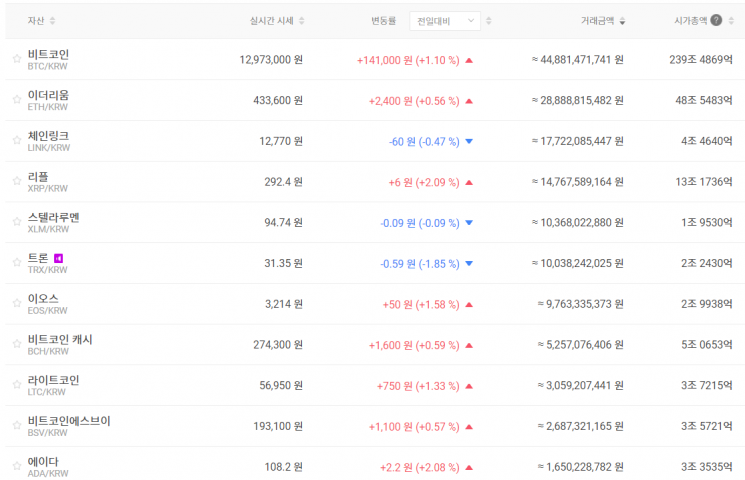This screenshot has width=745, height=480.
Task: Sort by 거래금액 column
Action: point(622,21)
